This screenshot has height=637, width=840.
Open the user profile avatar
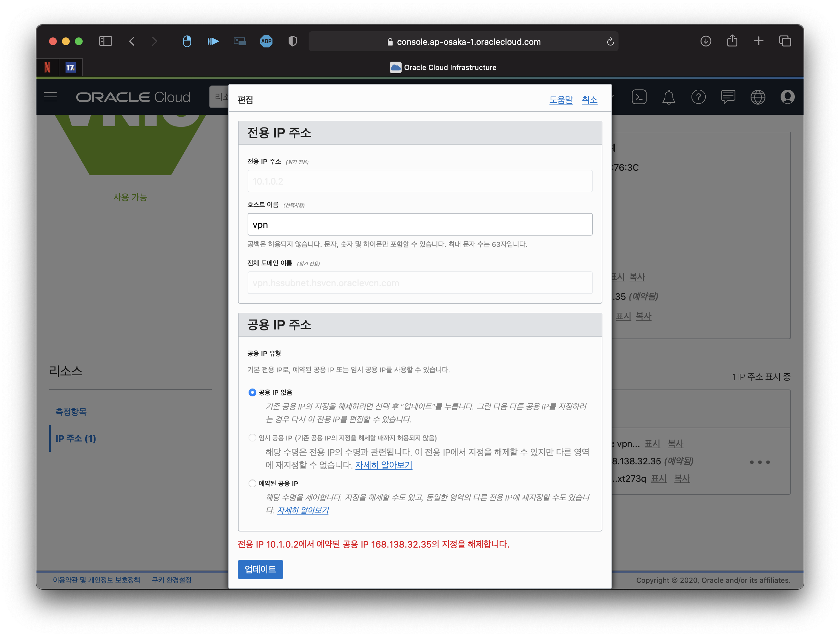click(787, 97)
